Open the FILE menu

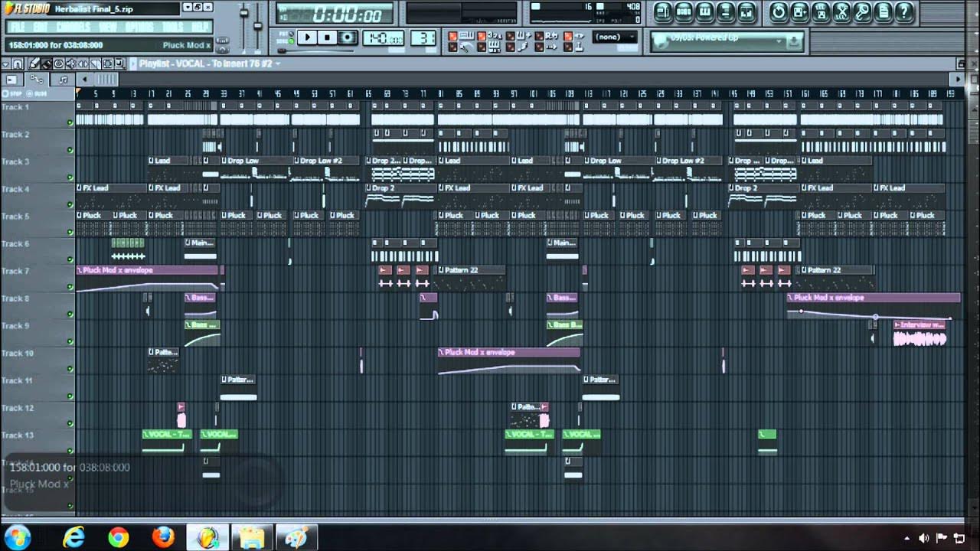[x=17, y=27]
